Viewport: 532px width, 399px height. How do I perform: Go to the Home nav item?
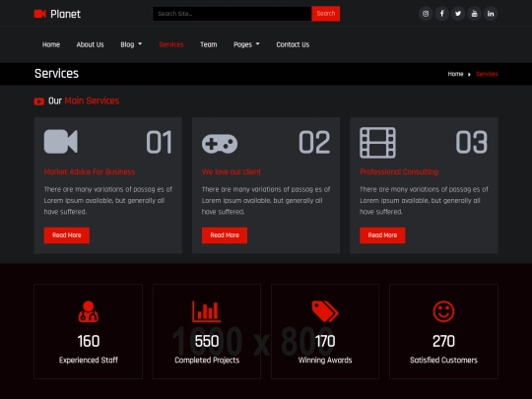click(x=51, y=44)
